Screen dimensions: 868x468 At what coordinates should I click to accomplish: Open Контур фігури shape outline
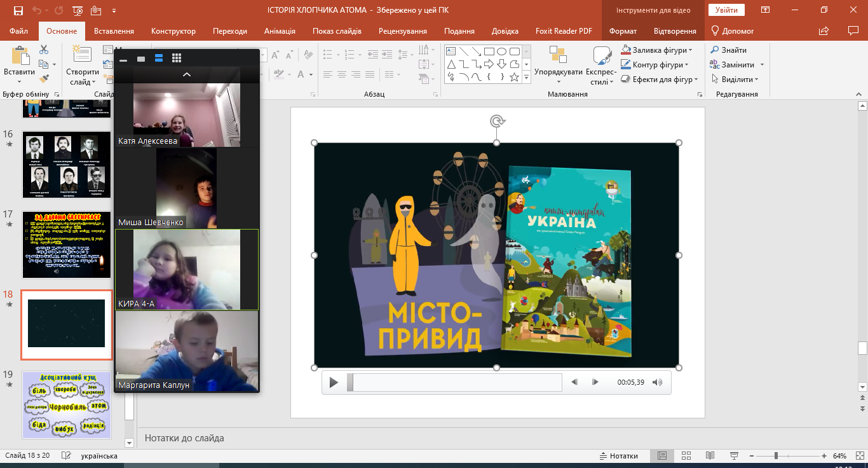pos(655,64)
